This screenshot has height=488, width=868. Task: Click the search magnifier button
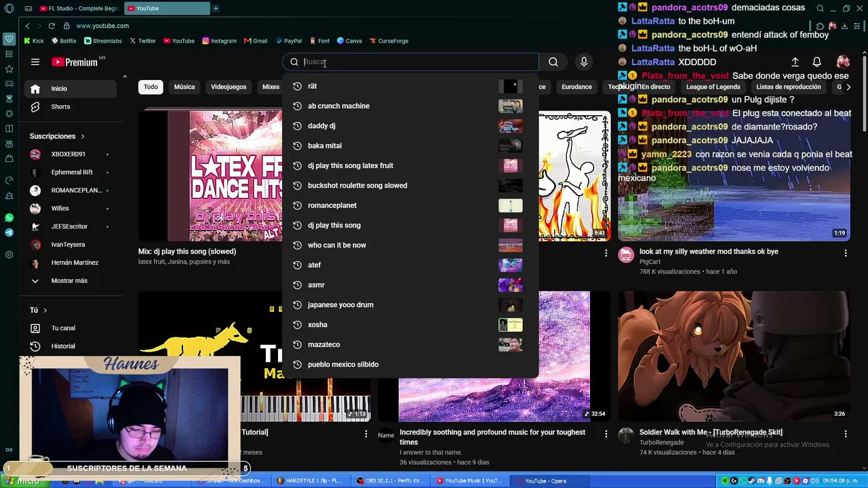point(553,62)
